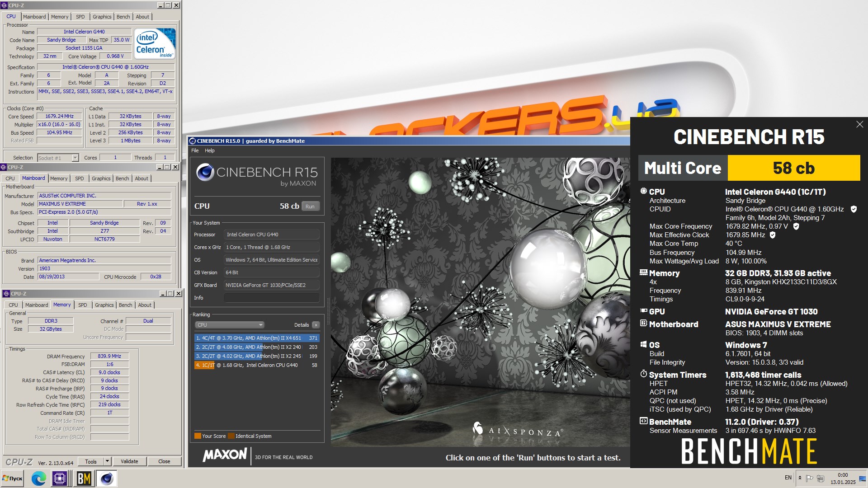Open About tab in top CPU-Z window
This screenshot has width=868, height=488.
[x=142, y=17]
